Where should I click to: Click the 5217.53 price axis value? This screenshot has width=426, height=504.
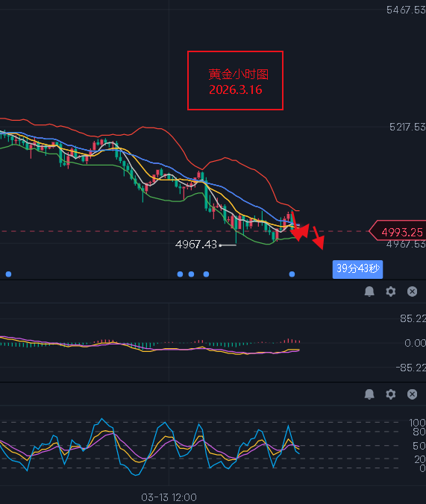point(407,127)
